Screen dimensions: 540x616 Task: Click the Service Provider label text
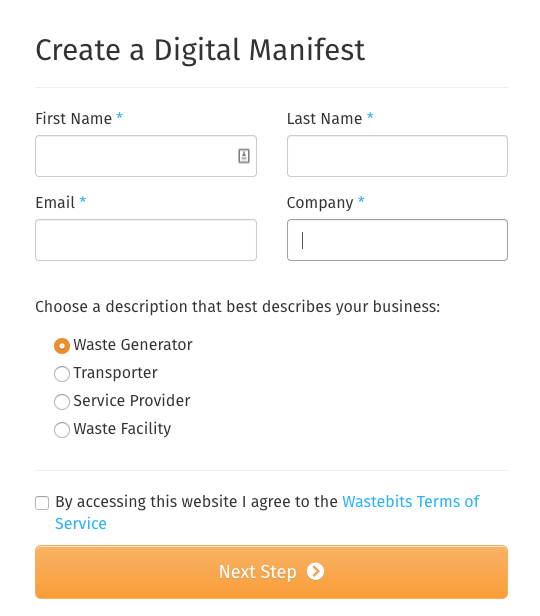[132, 401]
